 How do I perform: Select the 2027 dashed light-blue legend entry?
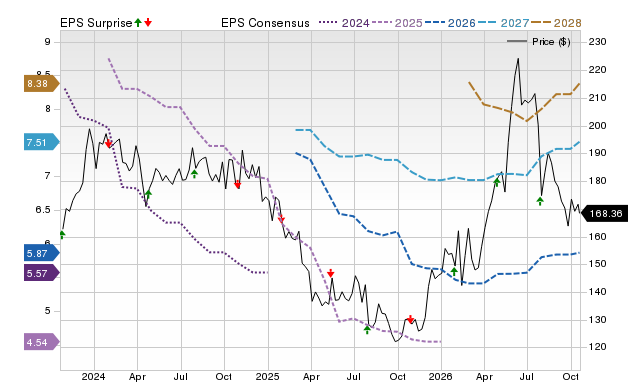tap(503, 23)
